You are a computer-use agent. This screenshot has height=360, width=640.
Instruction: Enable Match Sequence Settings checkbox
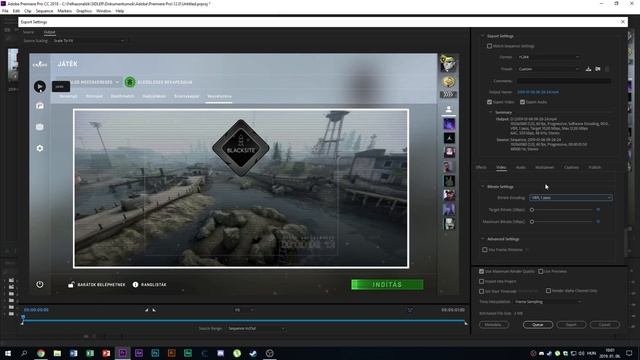[489, 46]
